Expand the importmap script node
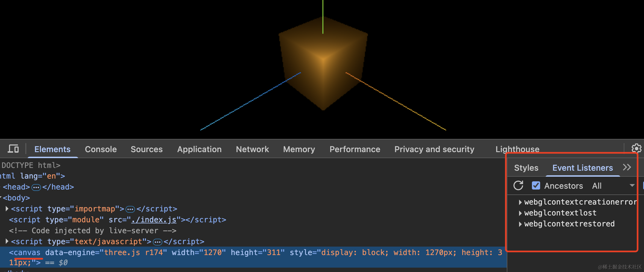 pyautogui.click(x=7, y=209)
